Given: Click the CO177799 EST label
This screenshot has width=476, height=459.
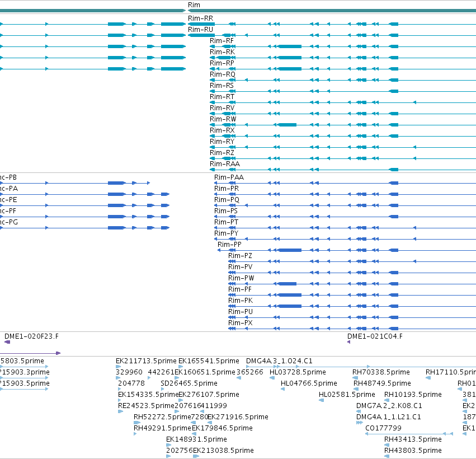Looking at the screenshot, I should [x=383, y=428].
